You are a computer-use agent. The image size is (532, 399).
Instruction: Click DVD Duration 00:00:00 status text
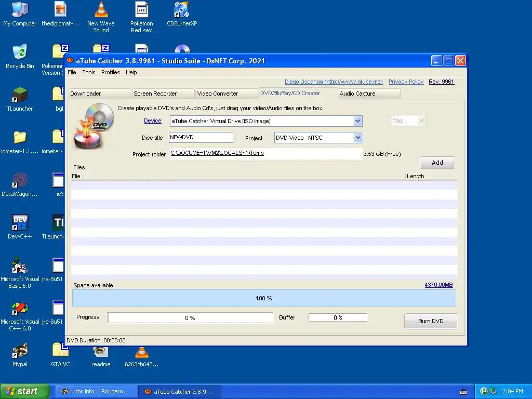(96, 340)
